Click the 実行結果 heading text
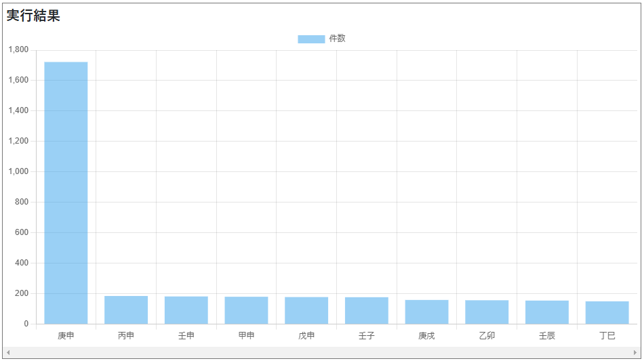This screenshot has height=361, width=644. click(x=33, y=16)
